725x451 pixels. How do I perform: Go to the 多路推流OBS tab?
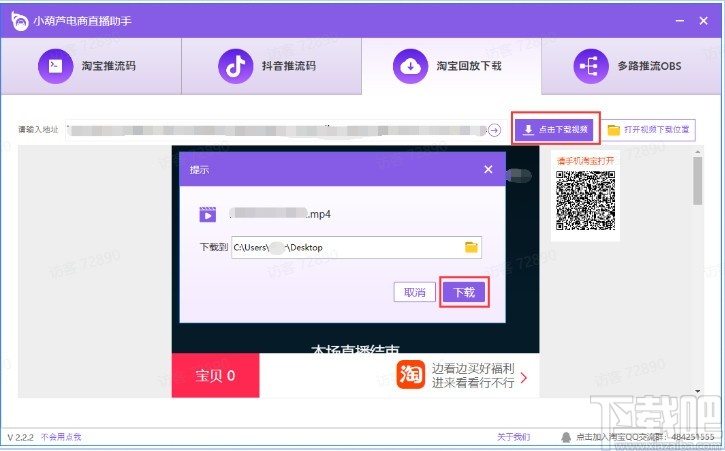[631, 66]
